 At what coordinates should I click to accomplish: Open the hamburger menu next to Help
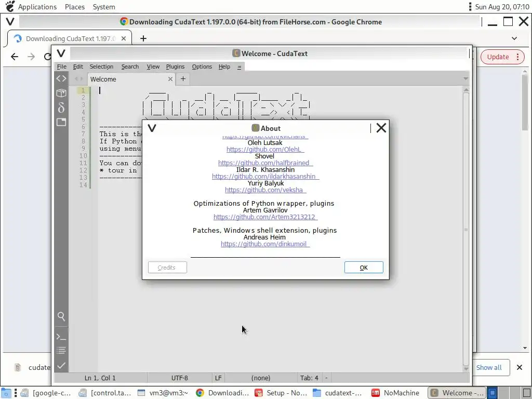pos(239,67)
